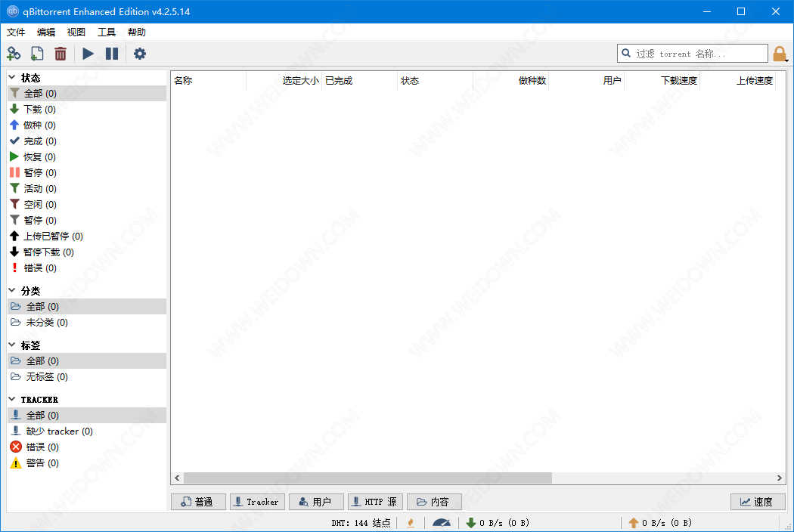
Task: Click the speedometer icon in status bar
Action: pos(441,523)
